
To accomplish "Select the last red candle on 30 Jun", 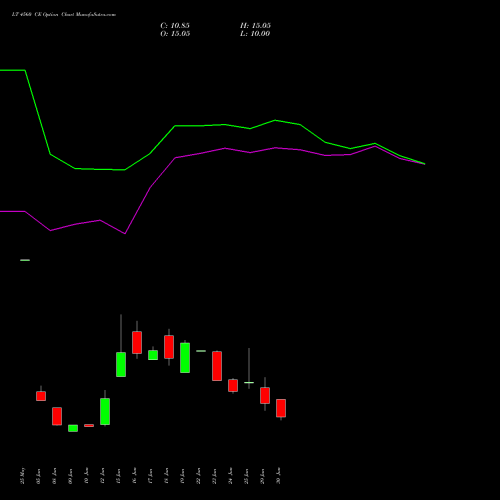I will [281, 408].
